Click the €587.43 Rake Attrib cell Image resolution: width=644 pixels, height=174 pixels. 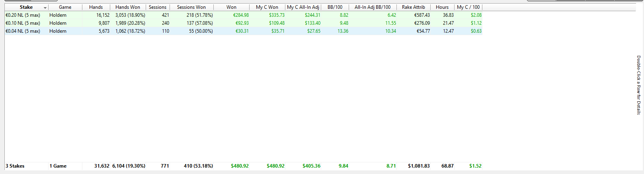pyautogui.click(x=422, y=15)
